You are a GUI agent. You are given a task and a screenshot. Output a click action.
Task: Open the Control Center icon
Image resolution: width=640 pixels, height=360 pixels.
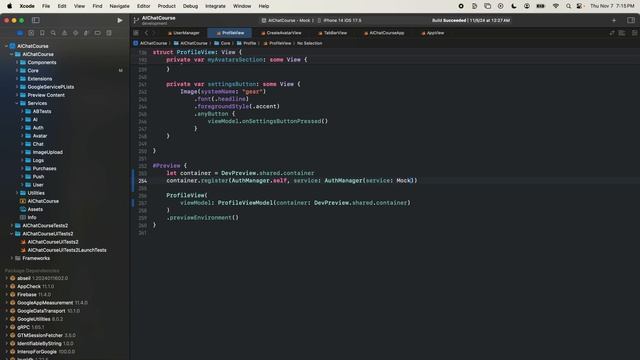(580, 6)
